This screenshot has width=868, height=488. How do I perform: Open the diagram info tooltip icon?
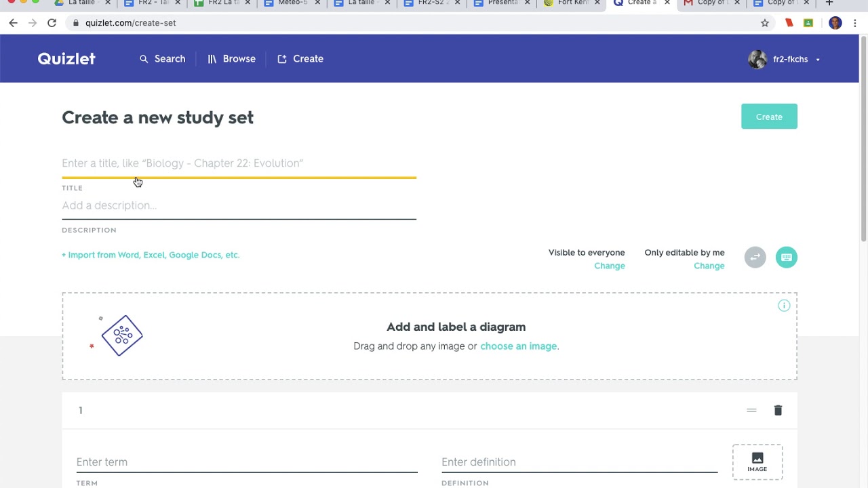click(784, 305)
